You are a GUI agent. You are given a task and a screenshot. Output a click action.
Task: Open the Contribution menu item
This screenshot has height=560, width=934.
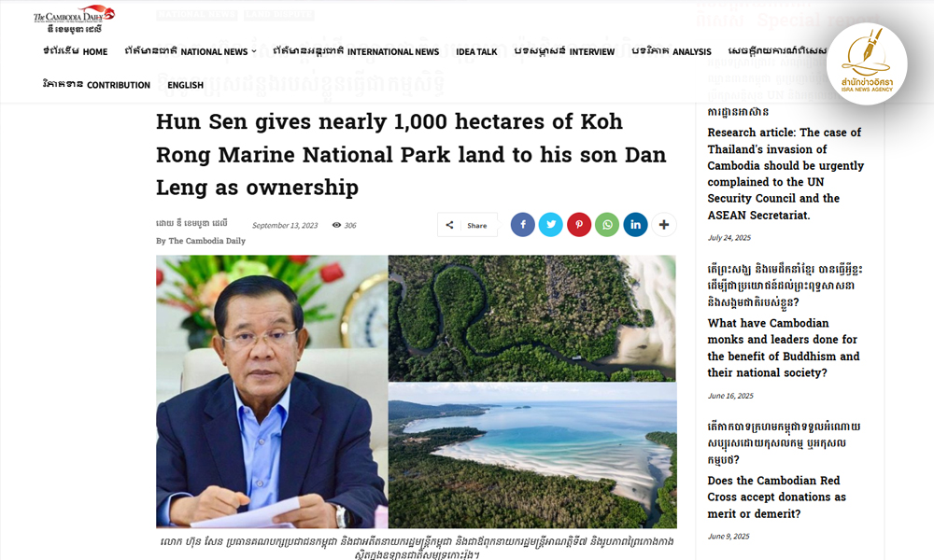pos(96,85)
